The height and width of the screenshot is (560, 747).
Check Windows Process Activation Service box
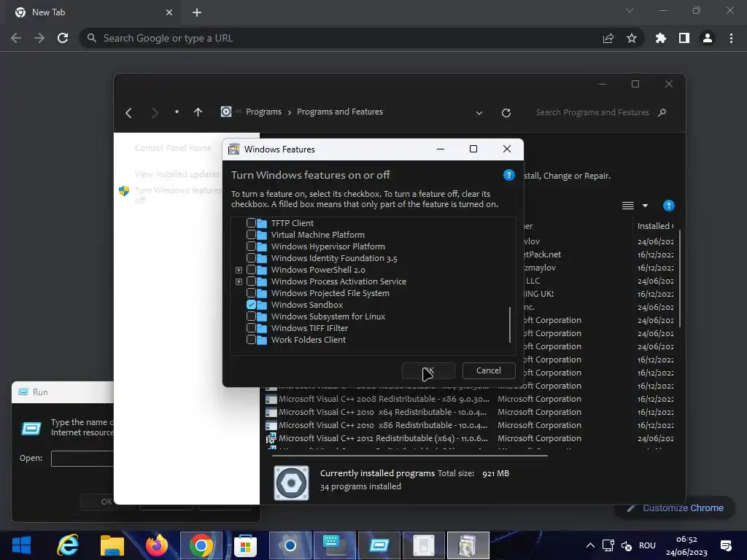click(x=251, y=281)
